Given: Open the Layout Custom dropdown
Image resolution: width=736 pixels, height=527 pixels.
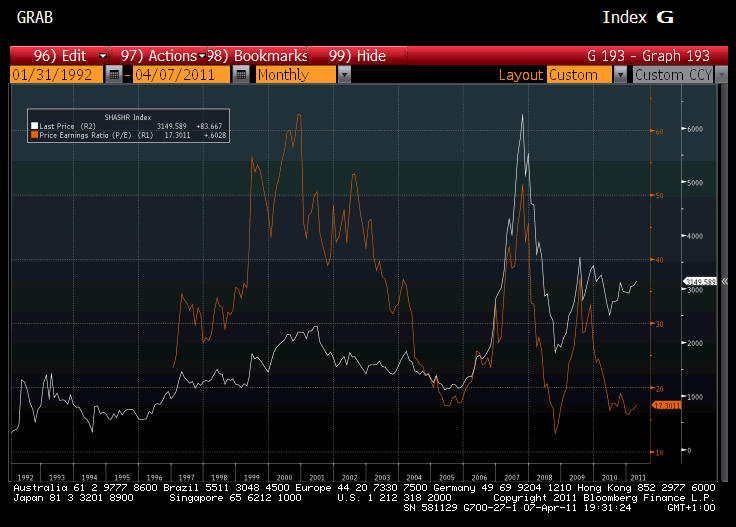Looking at the screenshot, I should (x=620, y=75).
